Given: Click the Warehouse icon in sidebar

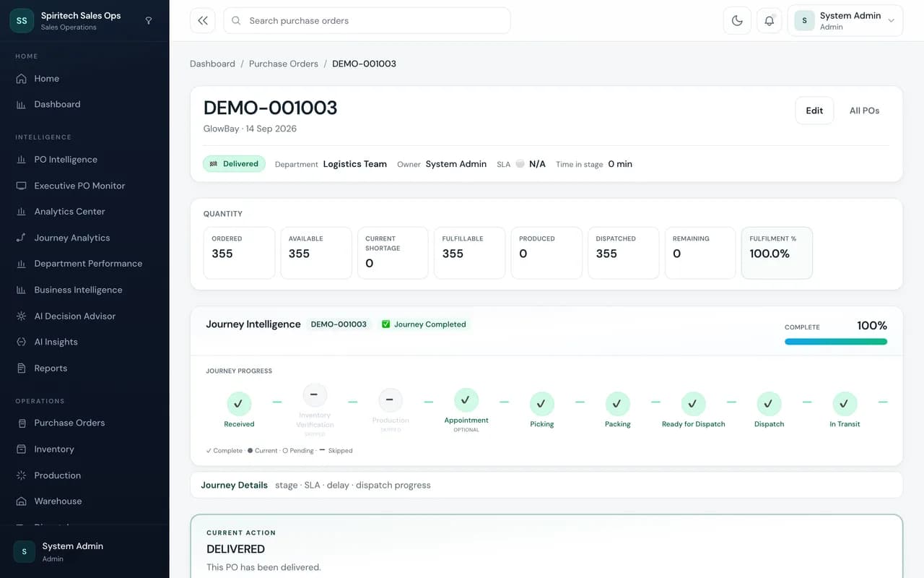Looking at the screenshot, I should point(21,501).
